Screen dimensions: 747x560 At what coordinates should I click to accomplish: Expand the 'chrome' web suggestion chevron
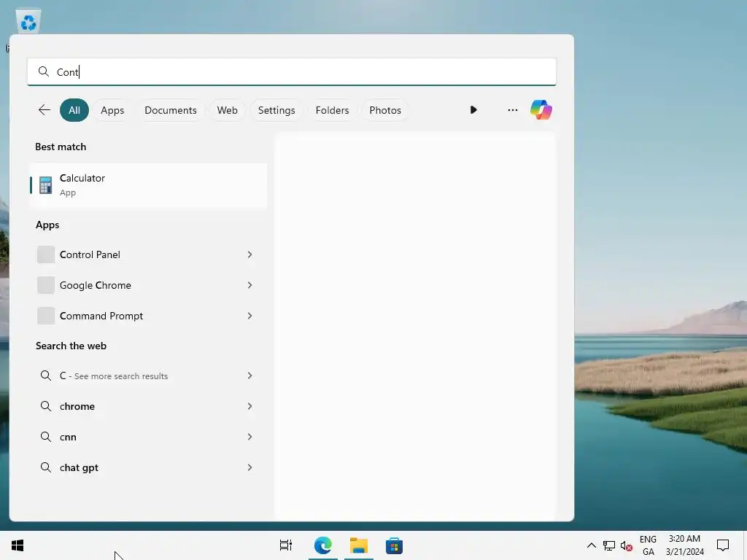[249, 406]
